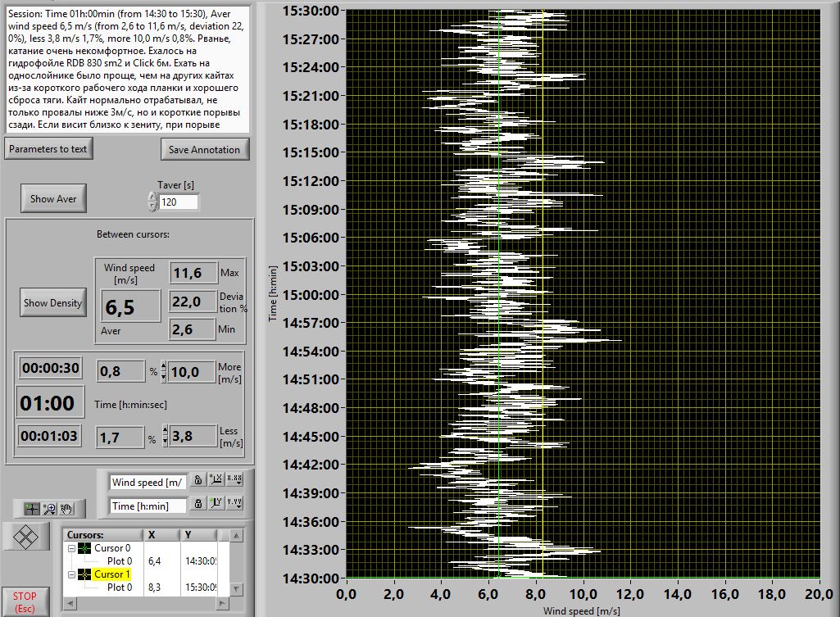Toggle the Y-axis autoscale lock
Screen dimensions: 840x617
[x=198, y=503]
